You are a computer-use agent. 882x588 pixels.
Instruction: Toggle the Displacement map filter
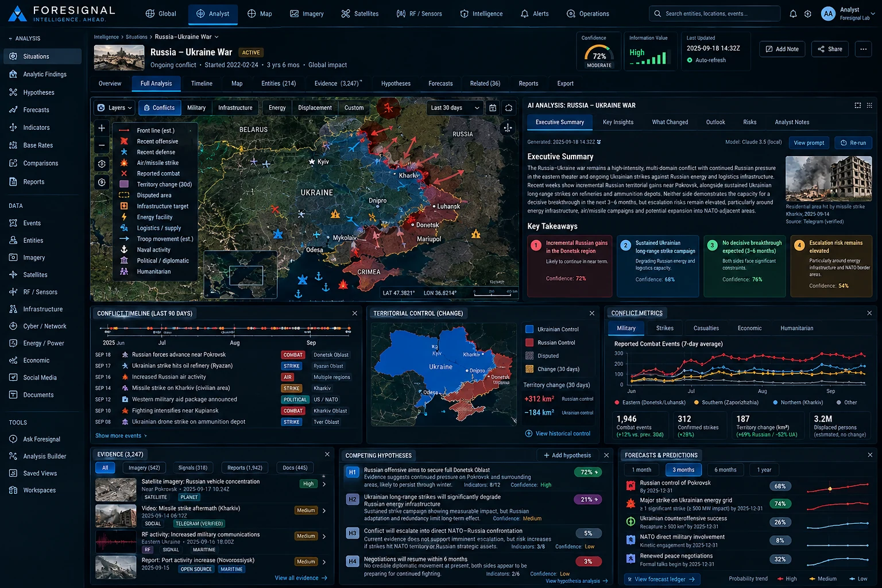(x=315, y=108)
